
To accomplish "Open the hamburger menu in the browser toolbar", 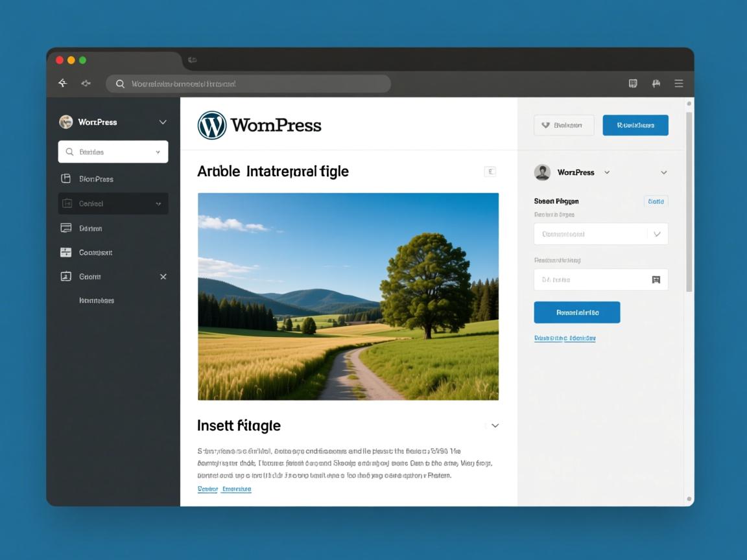I will point(678,84).
